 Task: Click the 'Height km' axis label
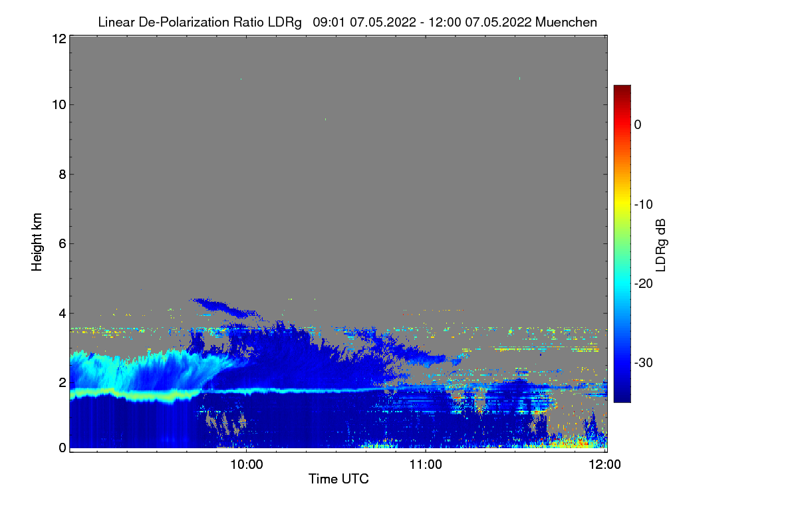point(37,242)
